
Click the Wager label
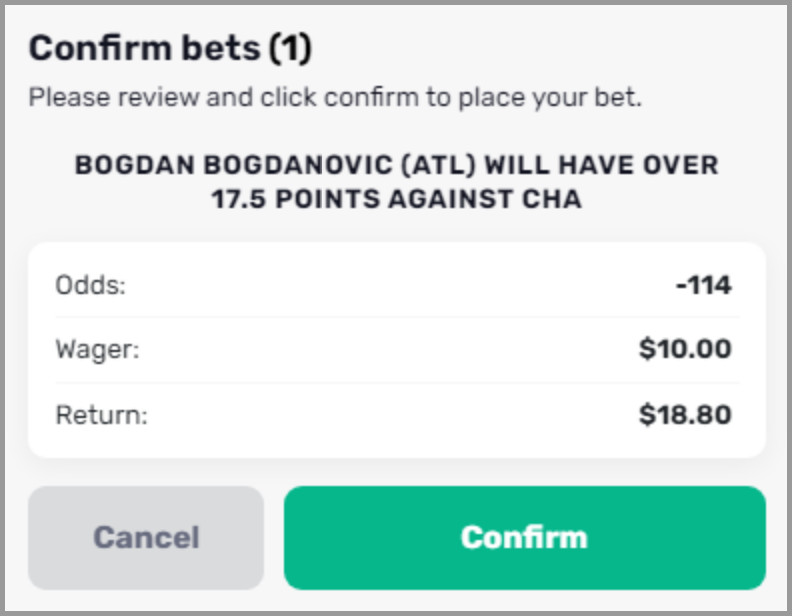pyautogui.click(x=98, y=350)
